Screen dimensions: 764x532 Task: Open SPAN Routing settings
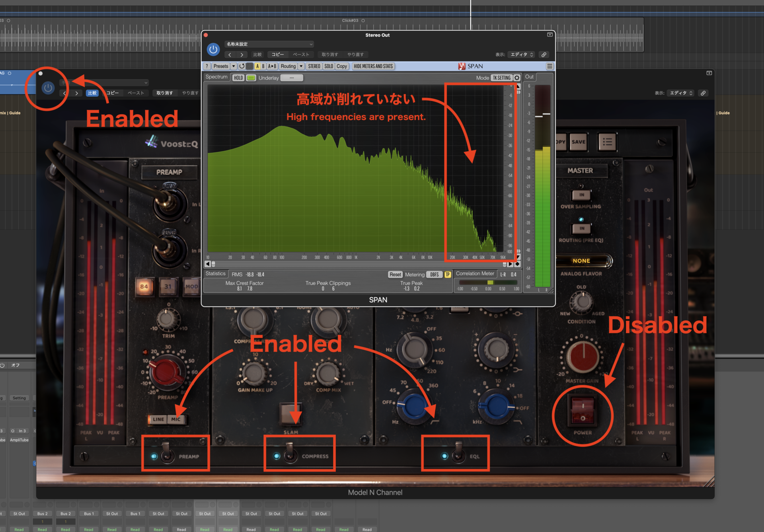click(288, 66)
